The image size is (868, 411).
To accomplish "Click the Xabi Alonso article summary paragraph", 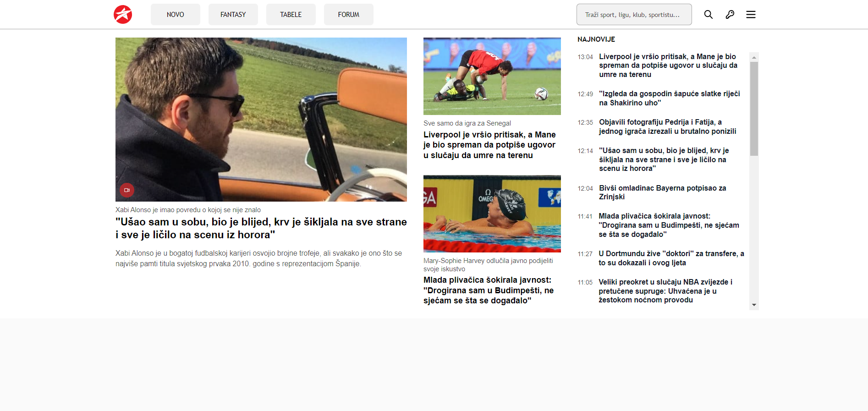I will [259, 258].
